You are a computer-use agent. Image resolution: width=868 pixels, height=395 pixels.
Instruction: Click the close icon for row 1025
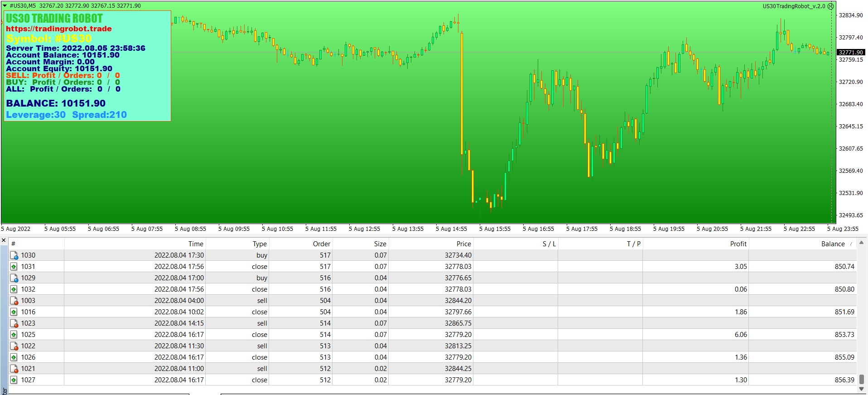tap(14, 335)
